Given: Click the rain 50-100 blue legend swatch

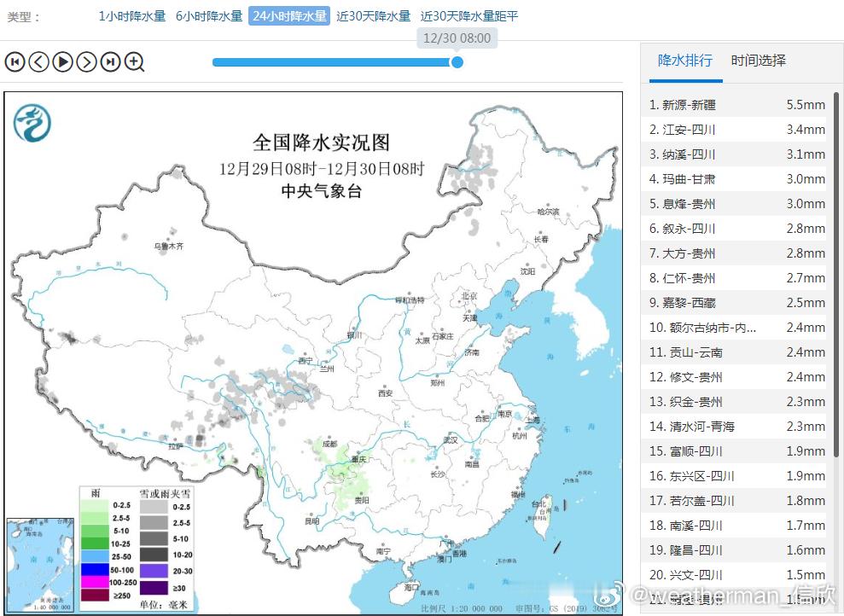Looking at the screenshot, I should [95, 570].
